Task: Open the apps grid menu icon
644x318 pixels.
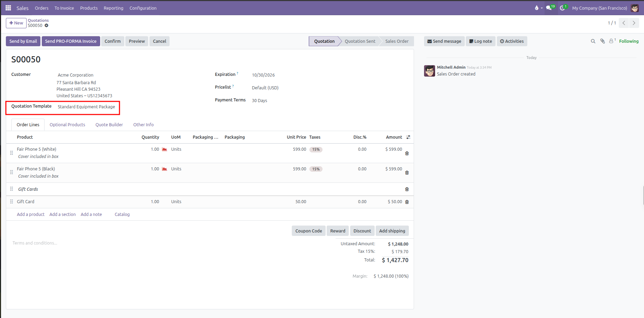Action: pyautogui.click(x=8, y=8)
